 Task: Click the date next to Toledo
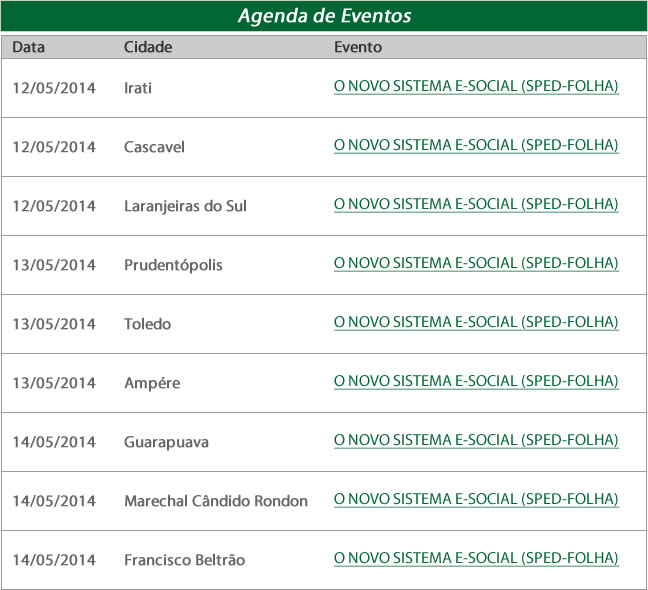coord(54,324)
